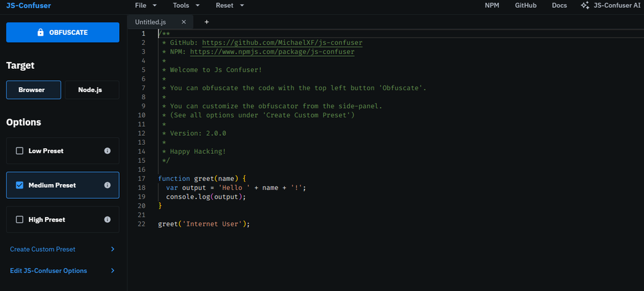Image resolution: width=644 pixels, height=291 pixels.
Task: Enable the High Preset checkbox
Action: coord(19,220)
